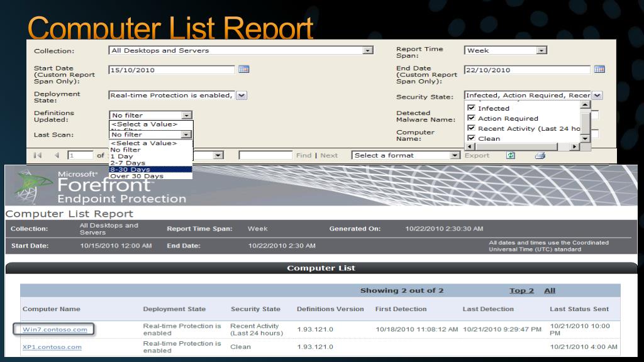
Task: Click the Security State column header
Action: (x=255, y=309)
